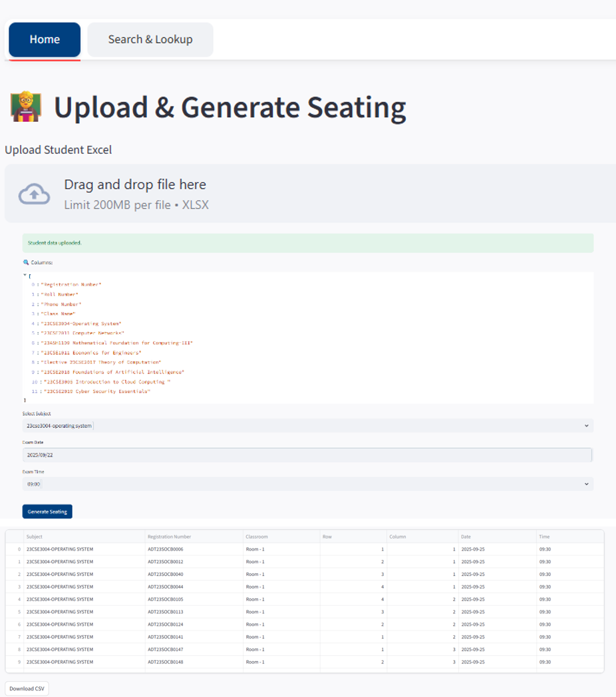Collapse the columns JSON list arrow
The image size is (616, 697).
pyautogui.click(x=25, y=275)
